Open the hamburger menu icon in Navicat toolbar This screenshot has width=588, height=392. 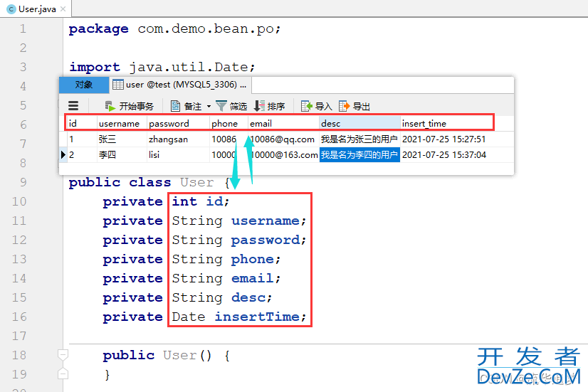point(73,106)
